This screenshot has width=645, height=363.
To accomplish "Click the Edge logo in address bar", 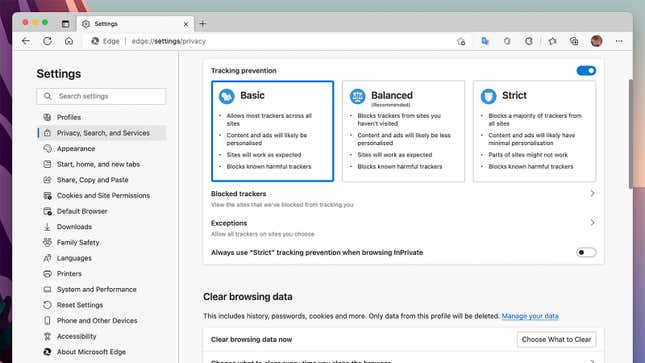I will click(95, 41).
